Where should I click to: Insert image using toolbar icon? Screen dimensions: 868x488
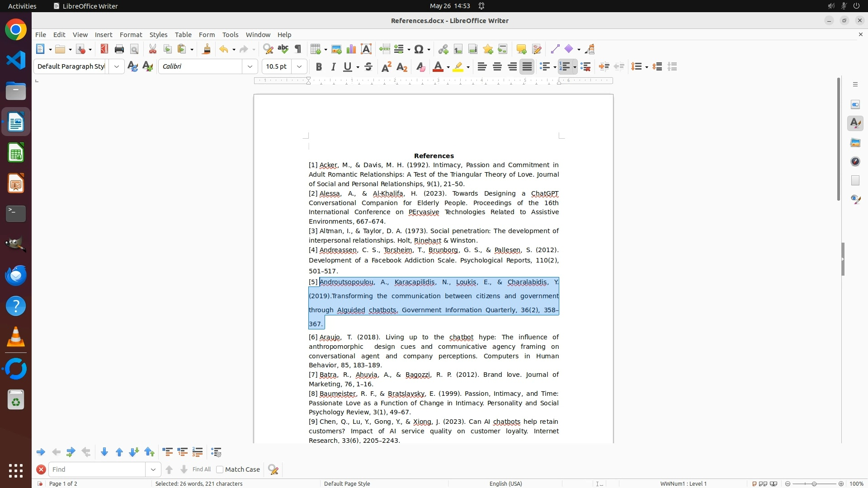[x=336, y=49]
